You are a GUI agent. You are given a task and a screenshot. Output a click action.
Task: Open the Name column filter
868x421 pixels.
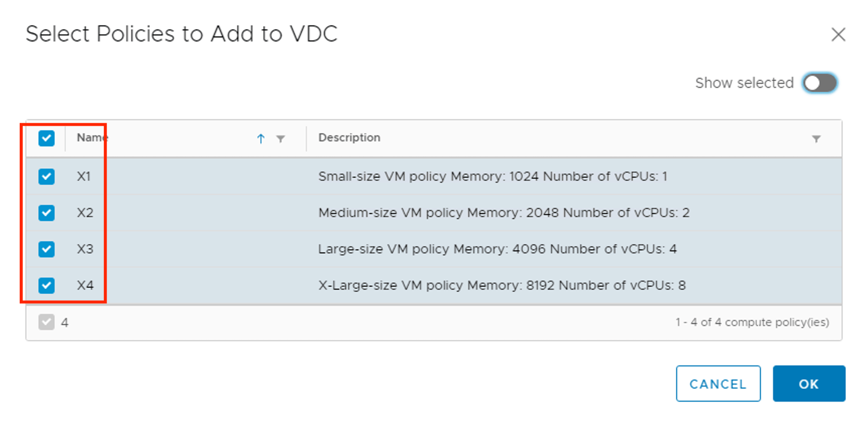281,138
